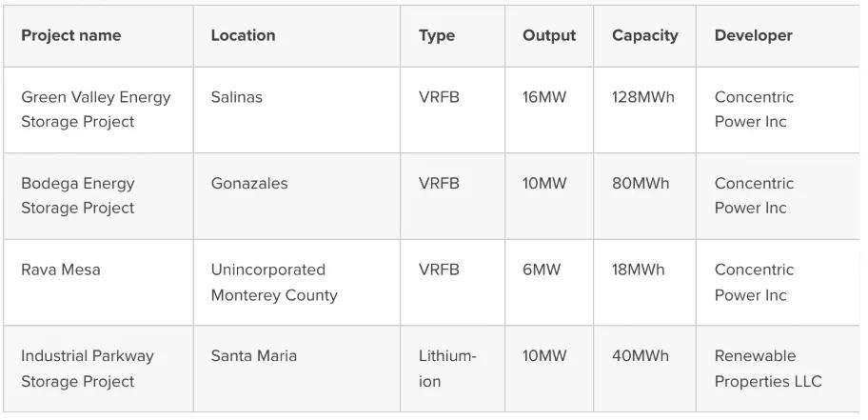
Task: Click Industrial Parkway Storage Project cell
Action: (x=88, y=369)
